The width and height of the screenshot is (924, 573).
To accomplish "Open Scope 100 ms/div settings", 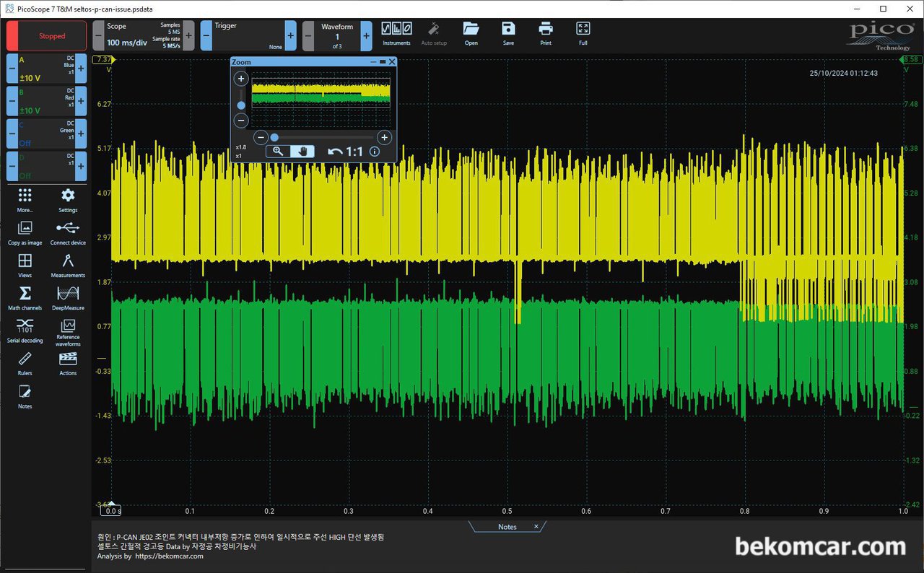I will click(144, 35).
